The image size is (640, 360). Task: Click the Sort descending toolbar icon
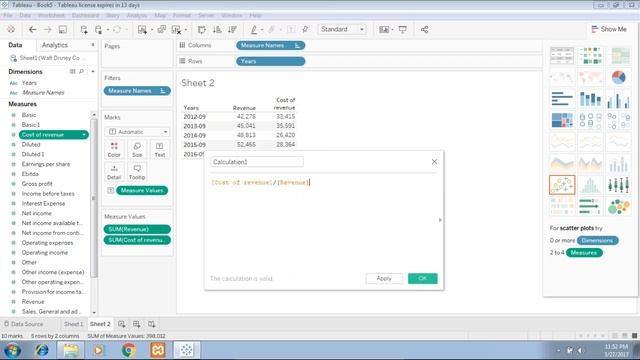[232, 29]
